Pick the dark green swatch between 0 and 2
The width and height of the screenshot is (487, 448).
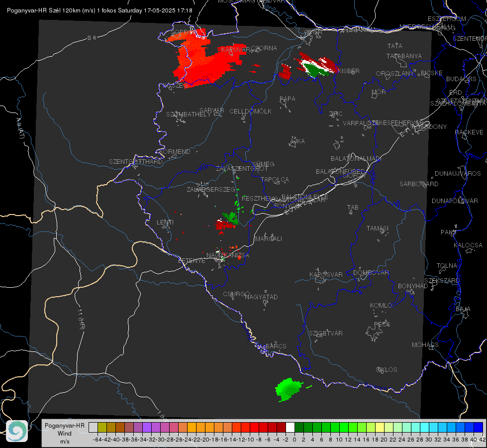tap(299, 428)
